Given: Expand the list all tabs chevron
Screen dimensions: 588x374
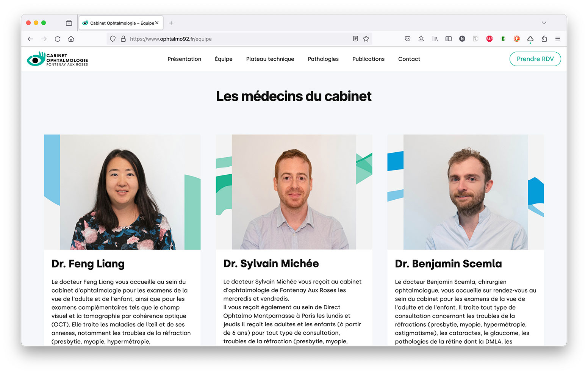Looking at the screenshot, I should click(x=544, y=23).
